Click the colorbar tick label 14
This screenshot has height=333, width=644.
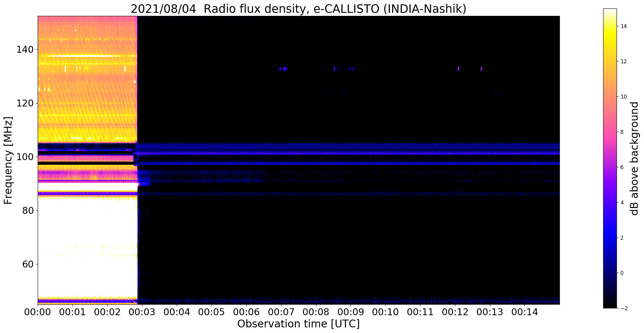624,26
